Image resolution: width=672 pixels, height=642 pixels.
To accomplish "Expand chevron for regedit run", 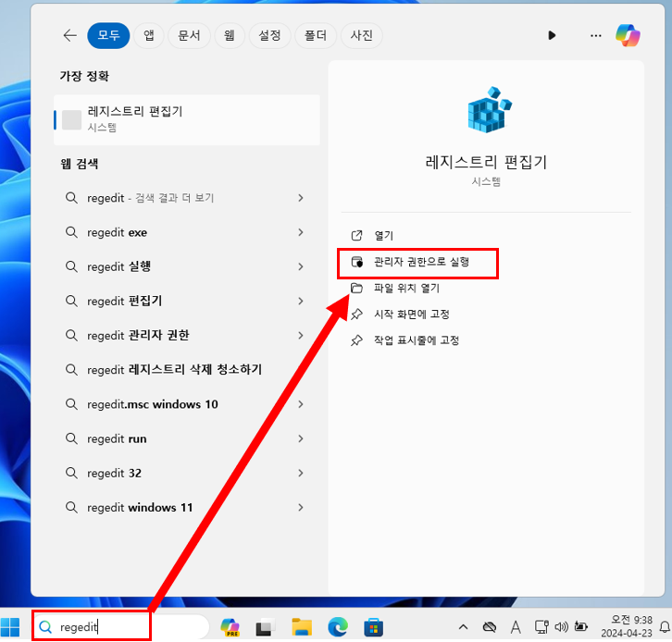I will pyautogui.click(x=301, y=438).
